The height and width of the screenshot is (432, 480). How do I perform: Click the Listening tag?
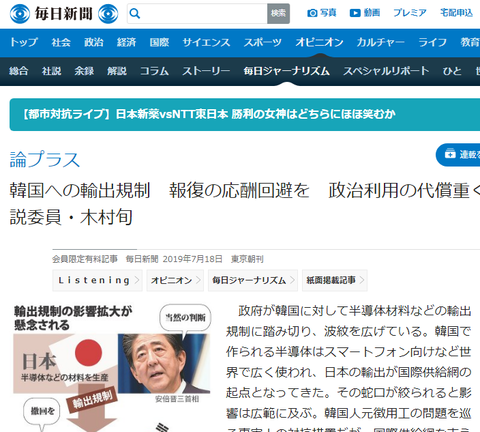[97, 280]
